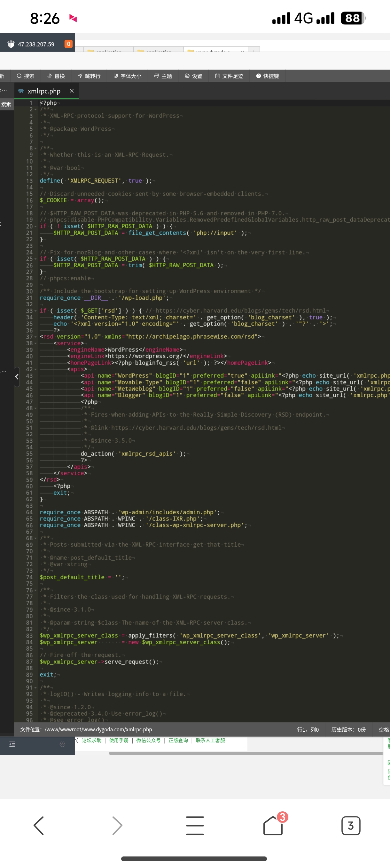Fold the if block at line 25

35,259
